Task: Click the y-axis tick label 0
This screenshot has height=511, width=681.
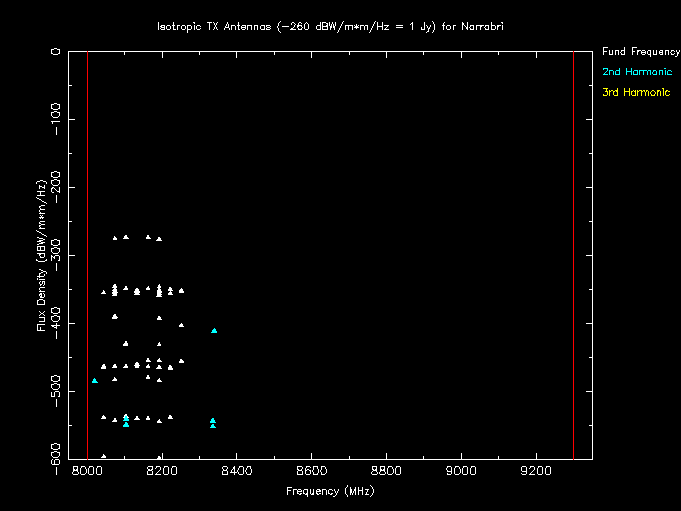Action: [55, 52]
